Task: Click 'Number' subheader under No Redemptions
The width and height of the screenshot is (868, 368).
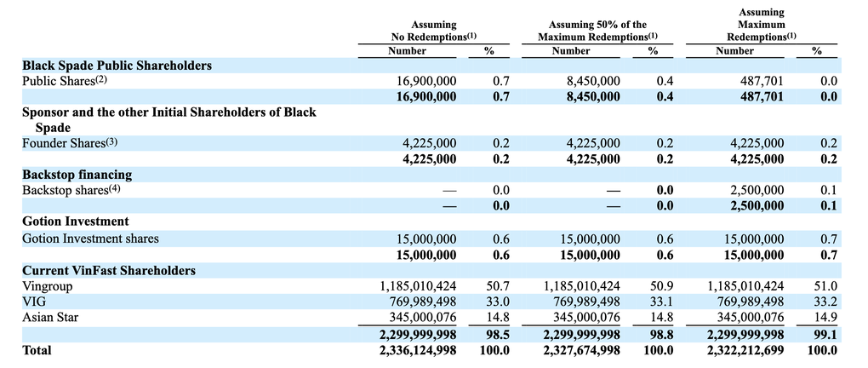Action: [x=407, y=51]
